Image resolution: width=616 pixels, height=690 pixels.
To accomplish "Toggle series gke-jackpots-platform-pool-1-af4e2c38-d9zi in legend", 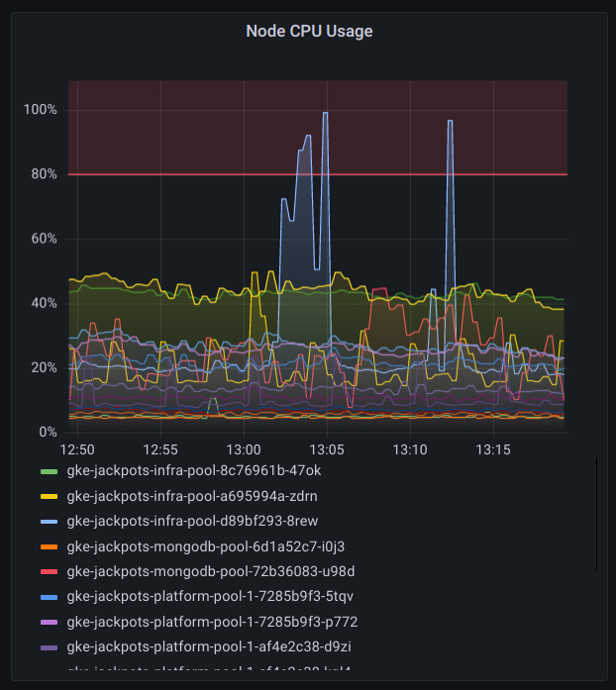I will tap(209, 647).
